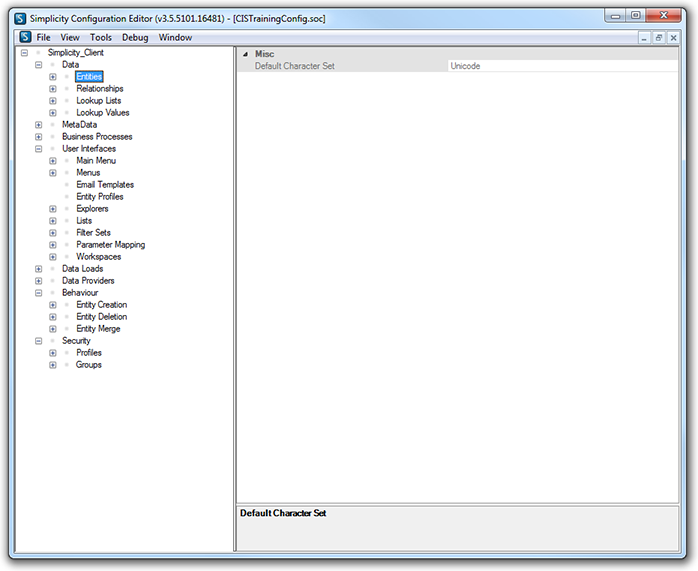Image resolution: width=698 pixels, height=571 pixels.
Task: Click the Simplicity app icon in title bar
Action: click(x=20, y=19)
